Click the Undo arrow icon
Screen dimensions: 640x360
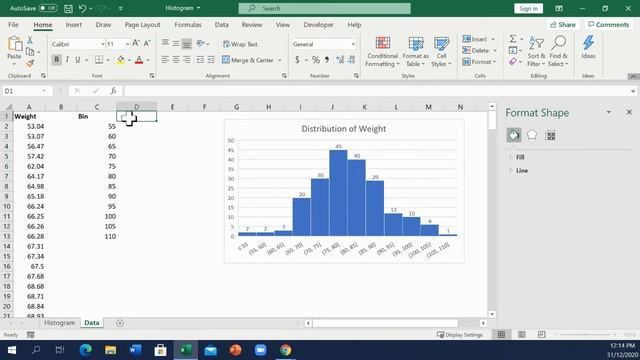[x=82, y=8]
